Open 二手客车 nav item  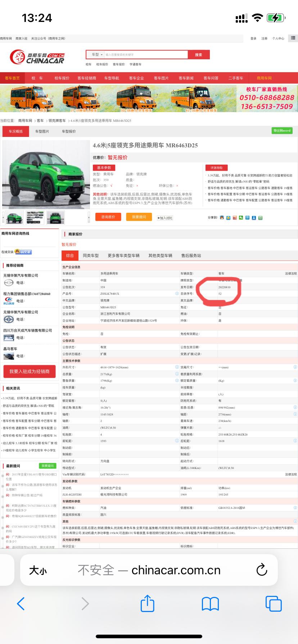point(236,78)
